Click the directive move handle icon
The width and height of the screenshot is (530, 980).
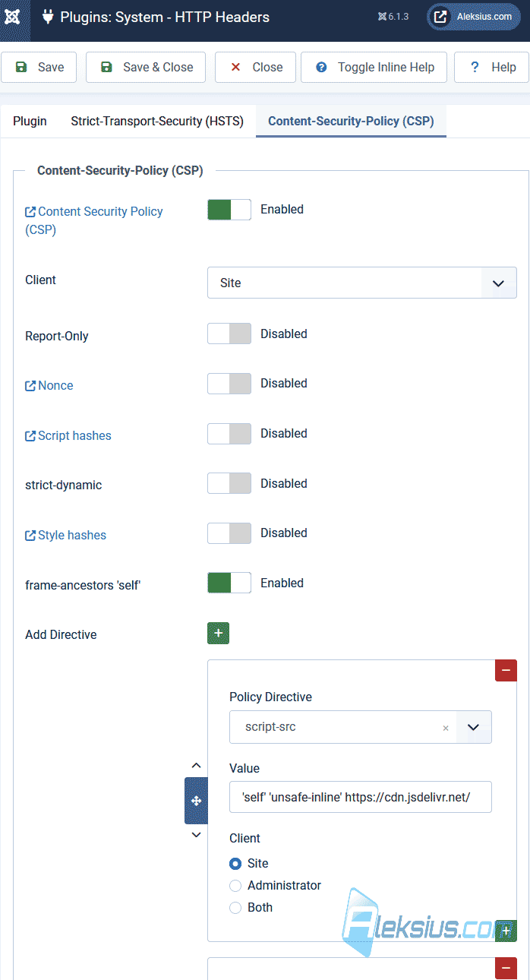point(196,801)
